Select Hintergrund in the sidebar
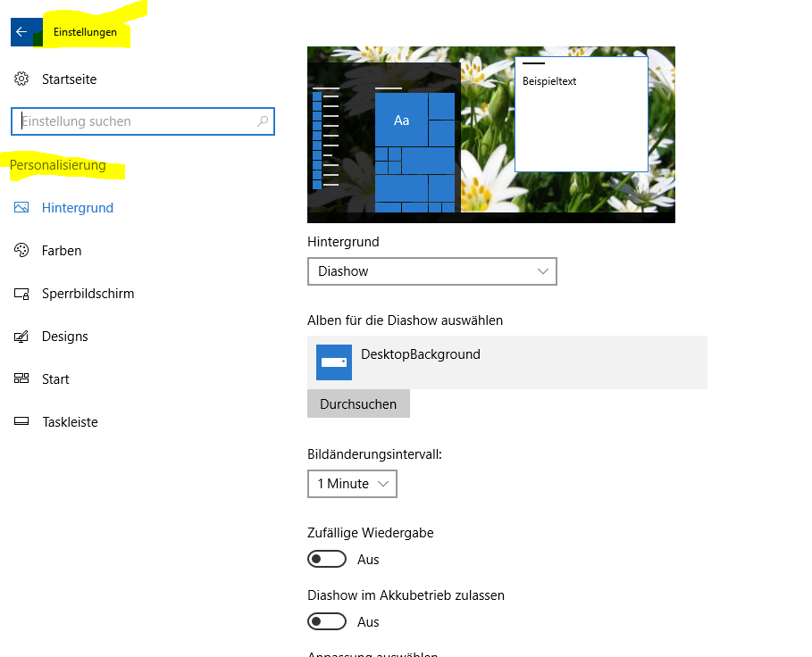The image size is (812, 657). pyautogui.click(x=78, y=208)
